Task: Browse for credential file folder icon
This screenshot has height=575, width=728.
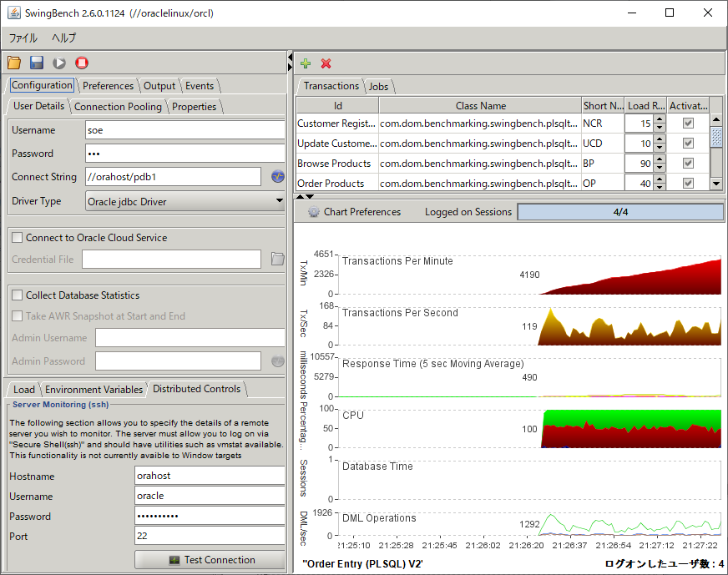Action: pos(278,259)
